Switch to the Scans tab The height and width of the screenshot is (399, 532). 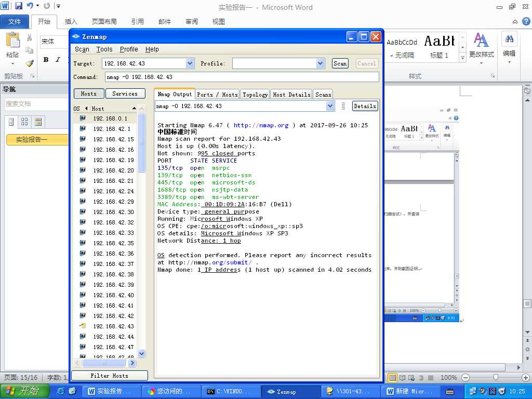(323, 95)
